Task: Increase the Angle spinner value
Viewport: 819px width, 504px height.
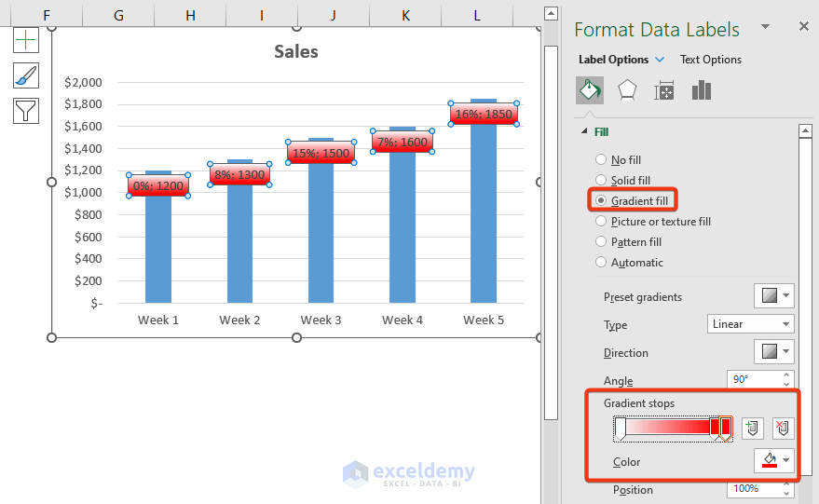Action: point(786,375)
